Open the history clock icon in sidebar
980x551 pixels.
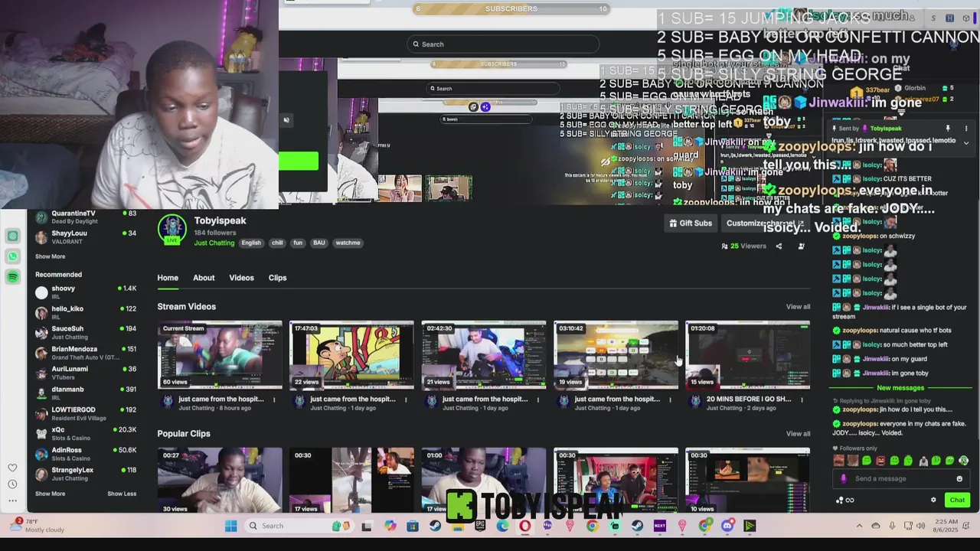(x=12, y=484)
